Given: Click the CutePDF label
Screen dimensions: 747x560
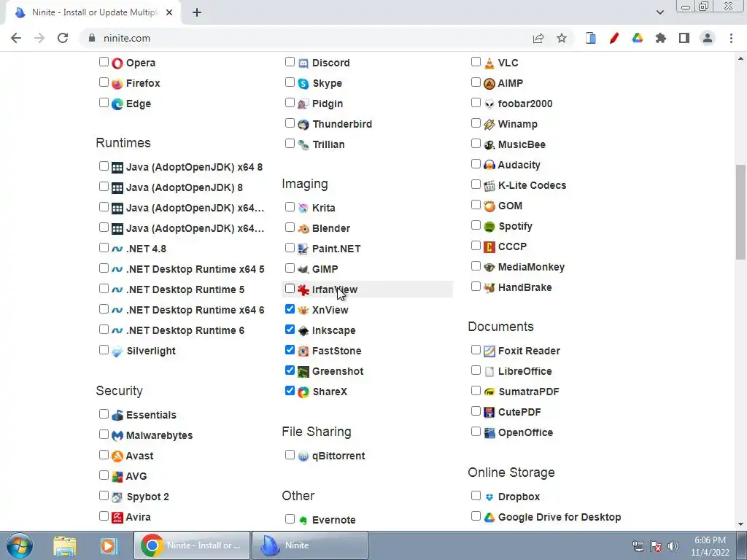Looking at the screenshot, I should [x=519, y=413].
